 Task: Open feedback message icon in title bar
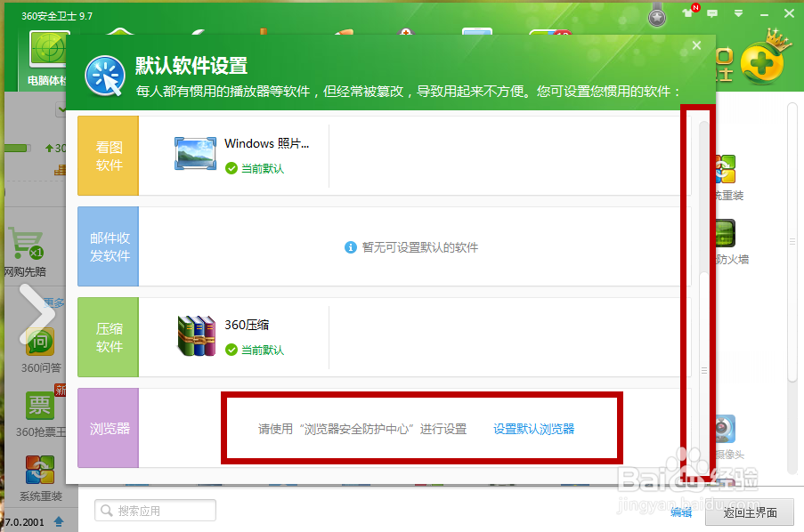pos(712,14)
